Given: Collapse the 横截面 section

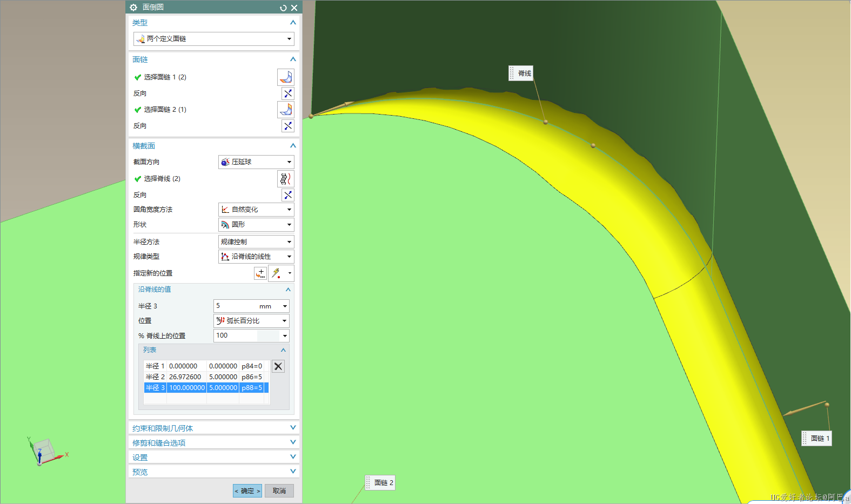Looking at the screenshot, I should click(x=293, y=146).
